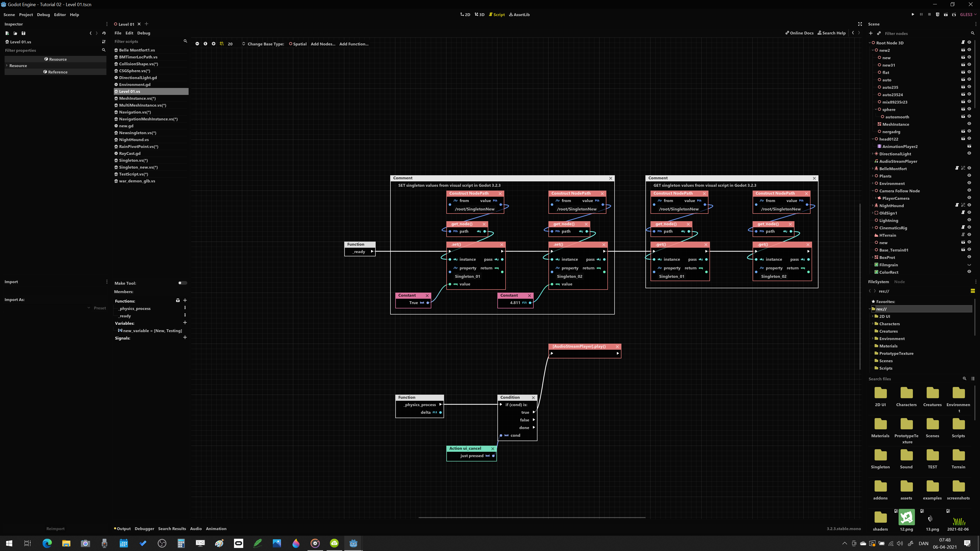Switch to the 3D workspace
The height and width of the screenshot is (551, 980).
coord(479,15)
